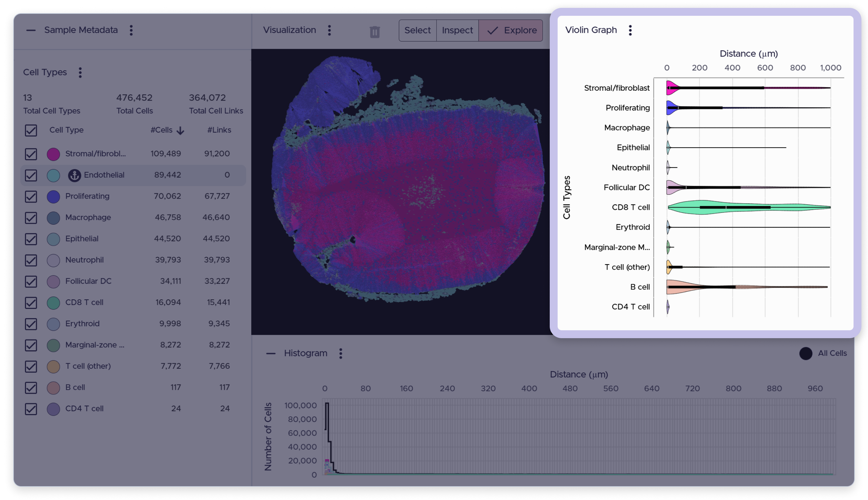This screenshot has height=500, width=868.
Task: Click the All Cells legend item
Action: [822, 353]
